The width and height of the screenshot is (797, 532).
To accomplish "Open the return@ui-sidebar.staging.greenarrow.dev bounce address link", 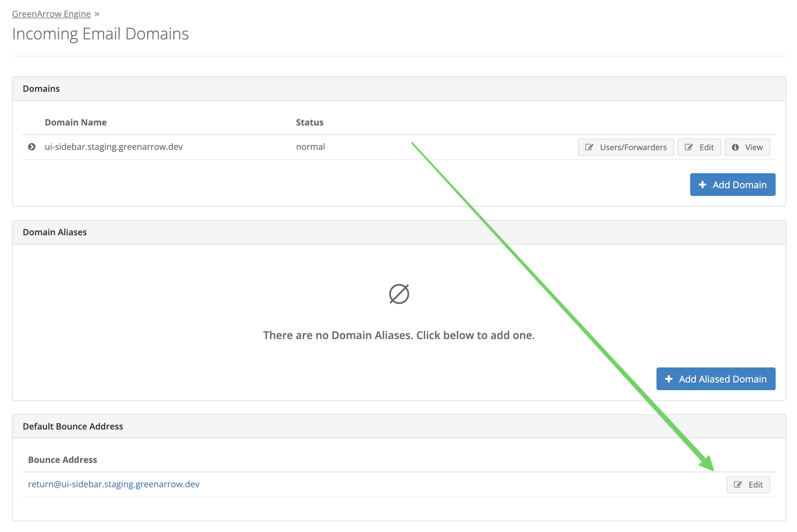I will tap(114, 484).
